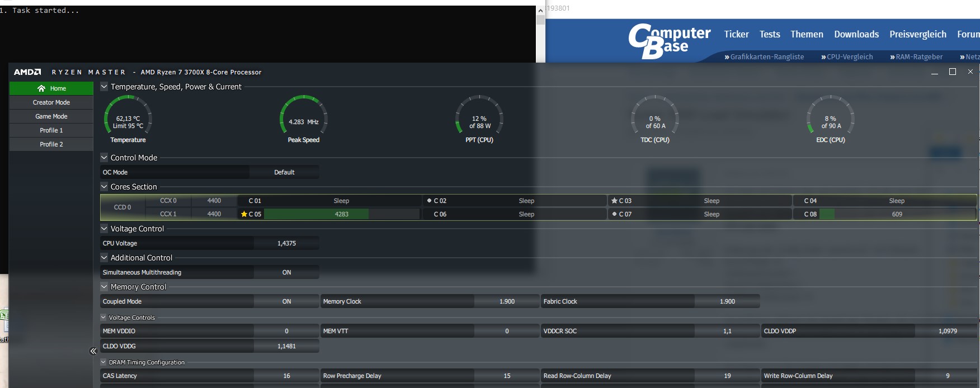Click the gold star on core C 05
Image resolution: width=980 pixels, height=388 pixels.
[244, 214]
